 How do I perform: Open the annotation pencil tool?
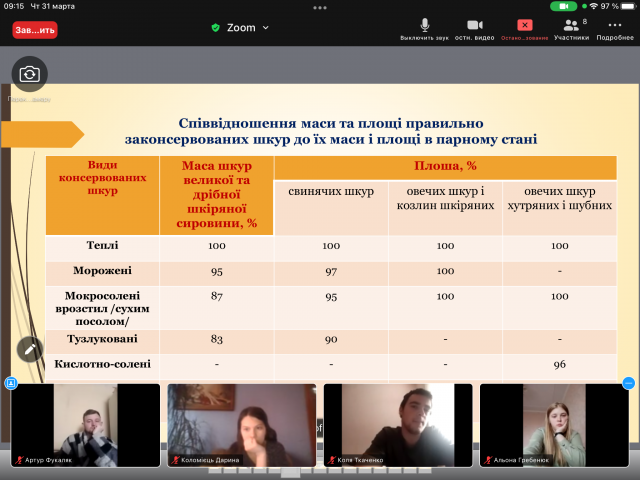30,348
